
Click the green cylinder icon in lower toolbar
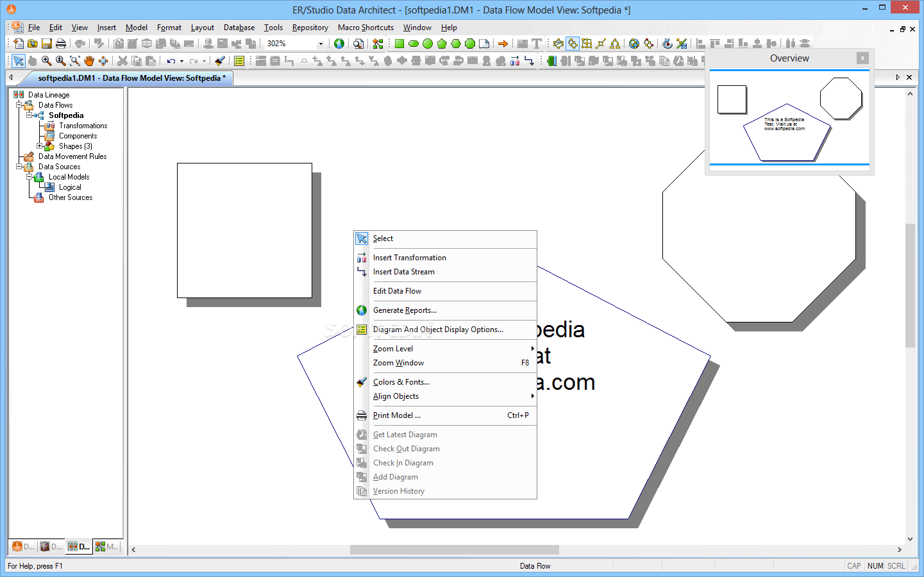coord(551,61)
